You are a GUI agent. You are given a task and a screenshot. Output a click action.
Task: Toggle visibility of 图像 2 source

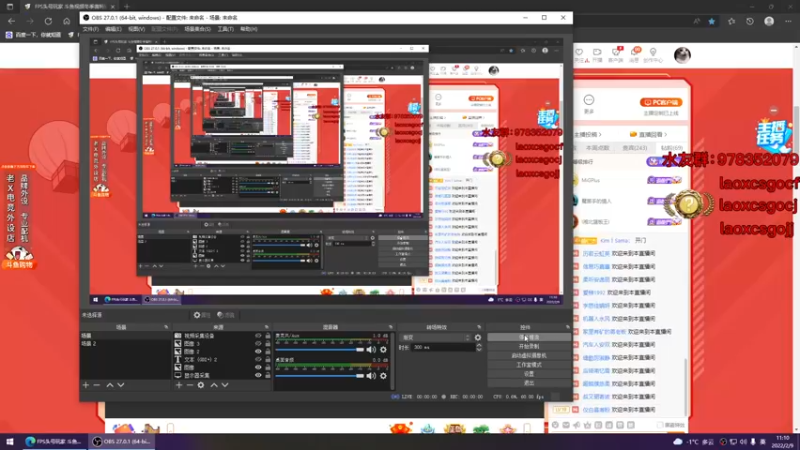pos(258,352)
